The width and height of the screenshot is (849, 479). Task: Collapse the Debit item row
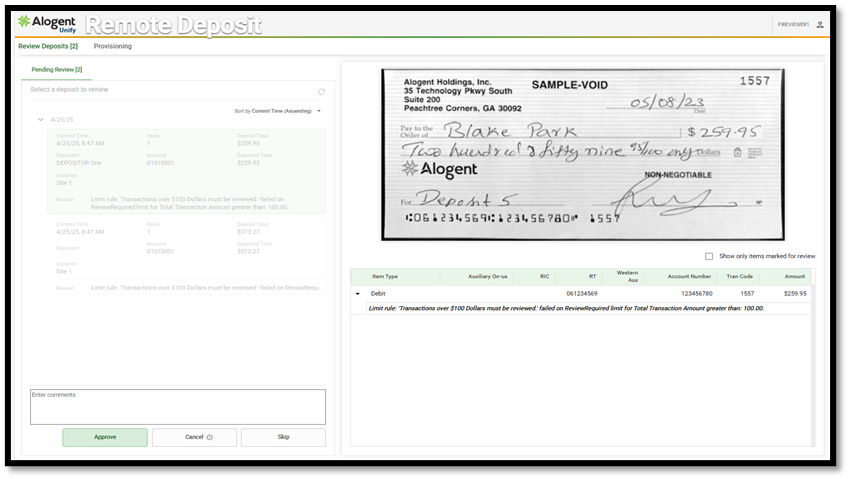pyautogui.click(x=358, y=294)
